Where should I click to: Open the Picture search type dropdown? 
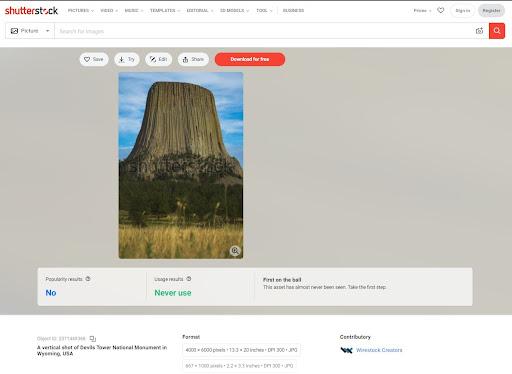click(x=30, y=31)
